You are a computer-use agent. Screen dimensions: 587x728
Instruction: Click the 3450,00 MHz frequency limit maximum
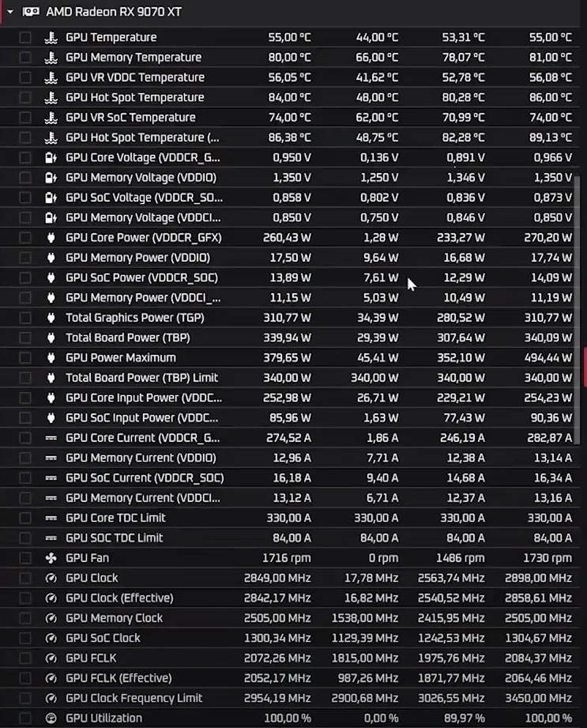(538, 698)
